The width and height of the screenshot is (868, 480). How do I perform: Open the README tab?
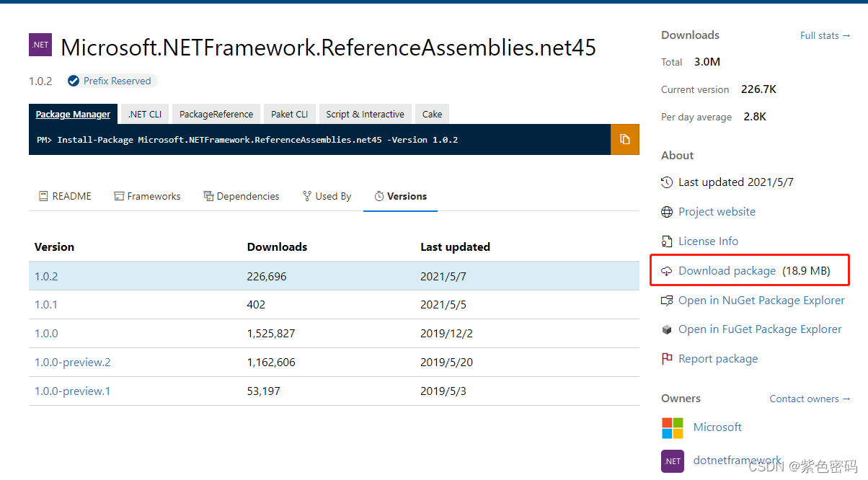click(x=63, y=196)
